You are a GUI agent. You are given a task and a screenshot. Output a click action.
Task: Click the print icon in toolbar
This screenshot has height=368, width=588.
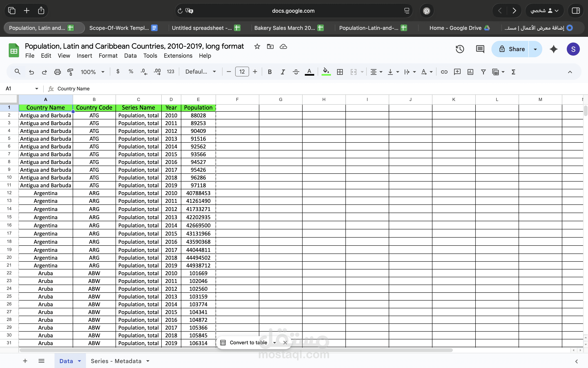[x=57, y=72]
